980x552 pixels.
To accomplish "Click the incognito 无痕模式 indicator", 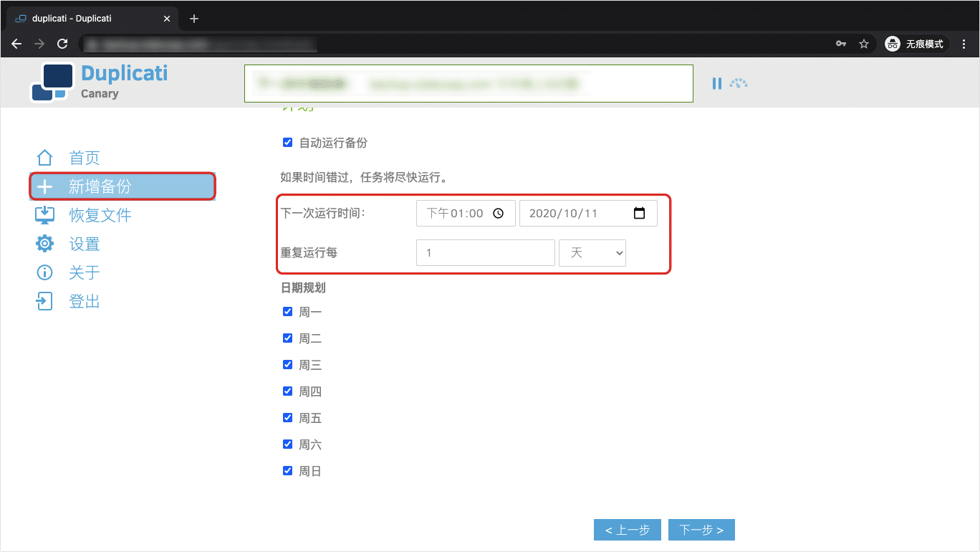I will pyautogui.click(x=916, y=44).
